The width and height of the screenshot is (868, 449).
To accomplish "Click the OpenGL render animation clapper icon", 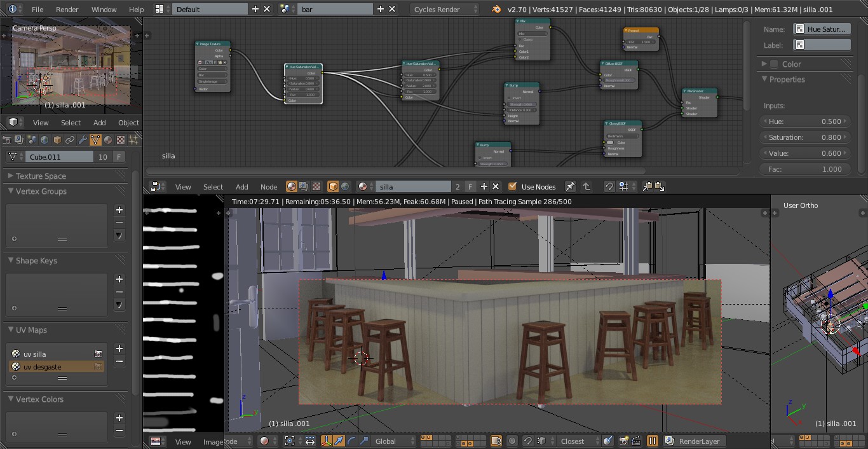I will point(636,441).
